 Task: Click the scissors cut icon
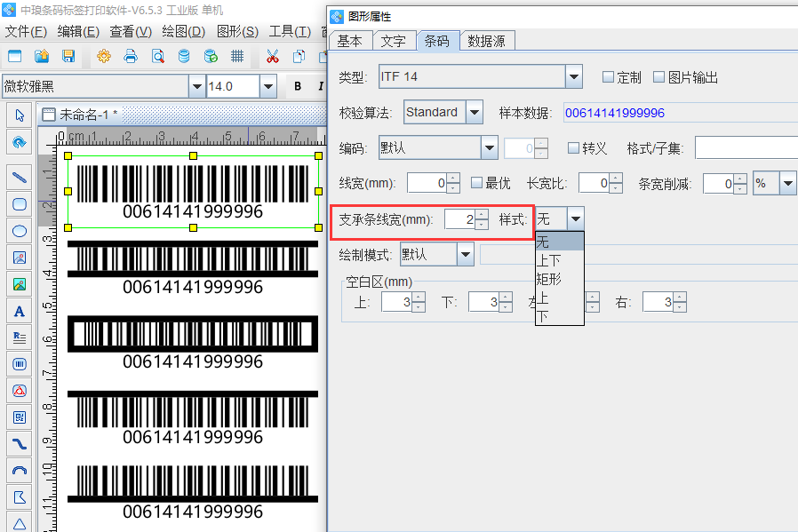(x=272, y=57)
